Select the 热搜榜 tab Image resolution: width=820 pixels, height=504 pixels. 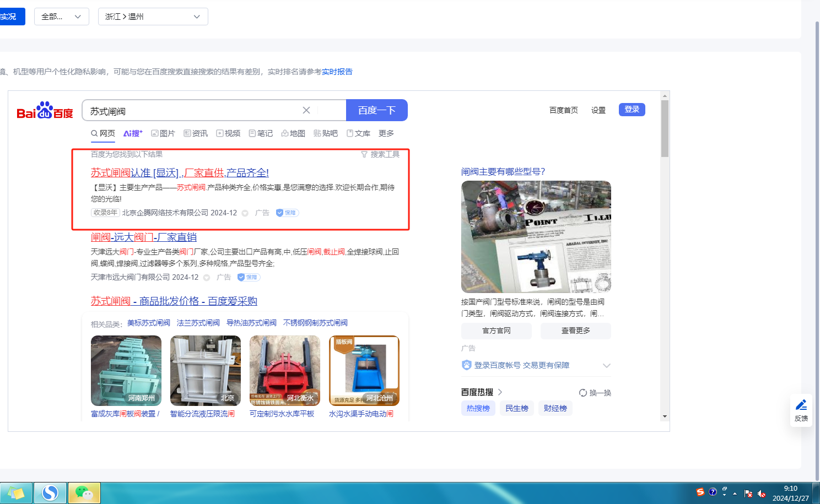(x=478, y=408)
